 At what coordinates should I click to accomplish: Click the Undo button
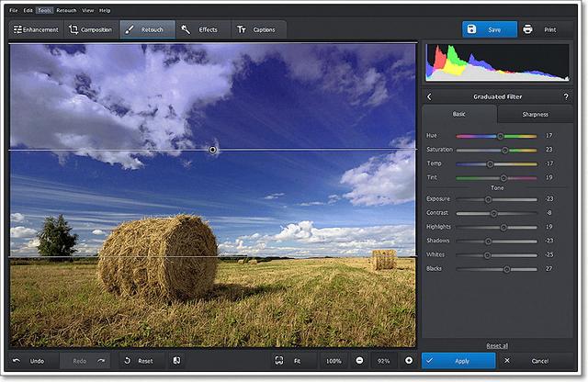[x=30, y=361]
